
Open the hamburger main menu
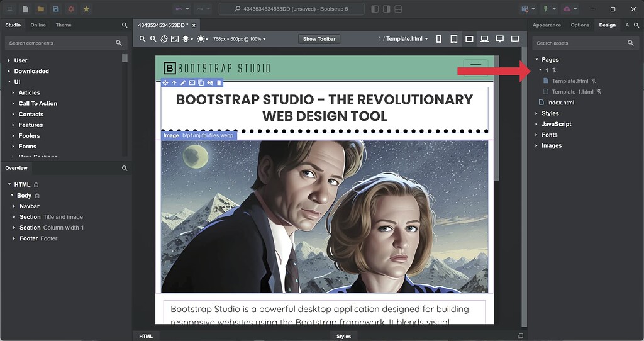point(9,9)
